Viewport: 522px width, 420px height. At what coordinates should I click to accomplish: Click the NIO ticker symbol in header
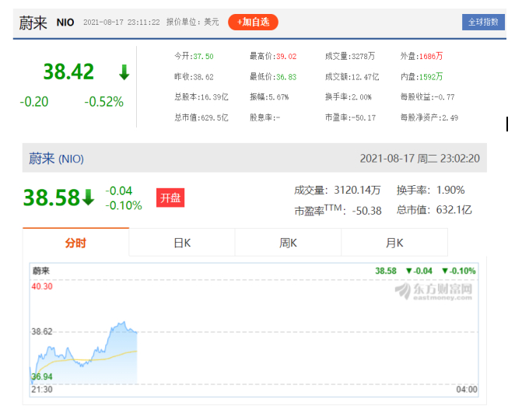pyautogui.click(x=65, y=23)
